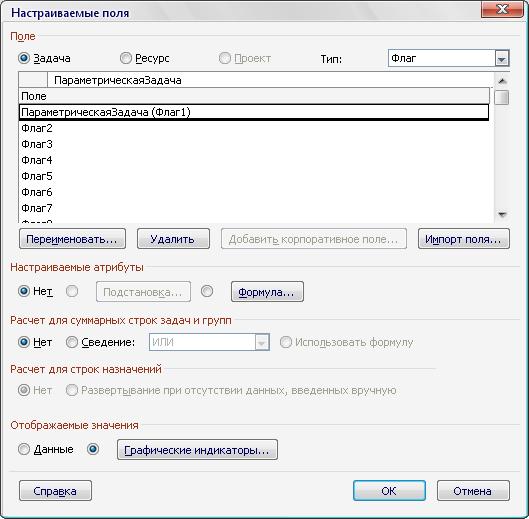Select ПараметрическаяЗадача (Флаг1) in the field list

(x=254, y=112)
